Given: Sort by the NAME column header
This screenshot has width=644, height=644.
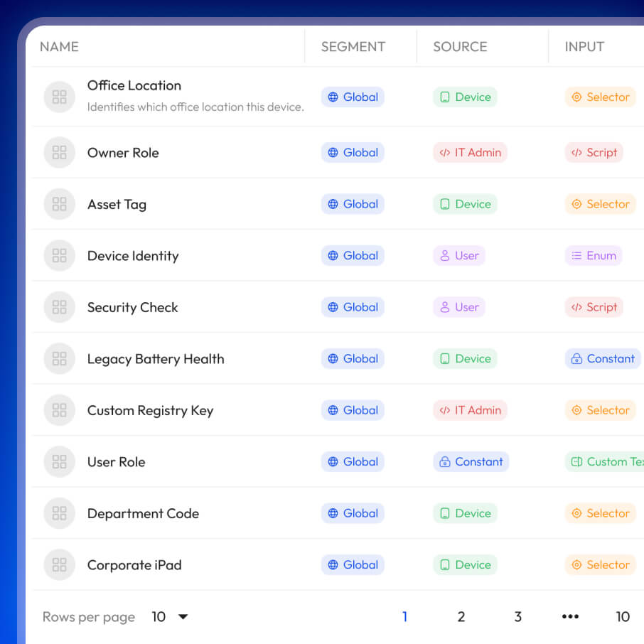Looking at the screenshot, I should click(x=59, y=47).
